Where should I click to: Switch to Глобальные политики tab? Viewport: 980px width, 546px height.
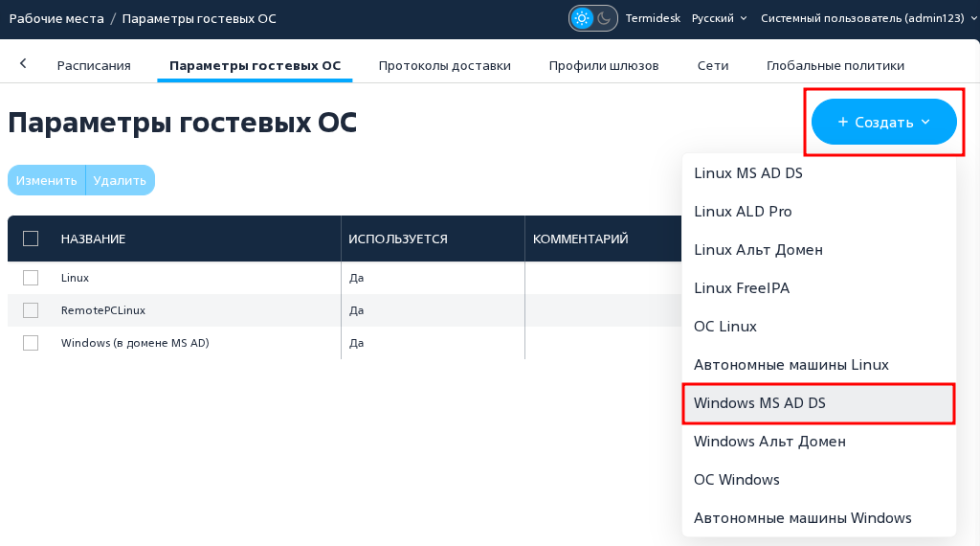click(x=835, y=66)
